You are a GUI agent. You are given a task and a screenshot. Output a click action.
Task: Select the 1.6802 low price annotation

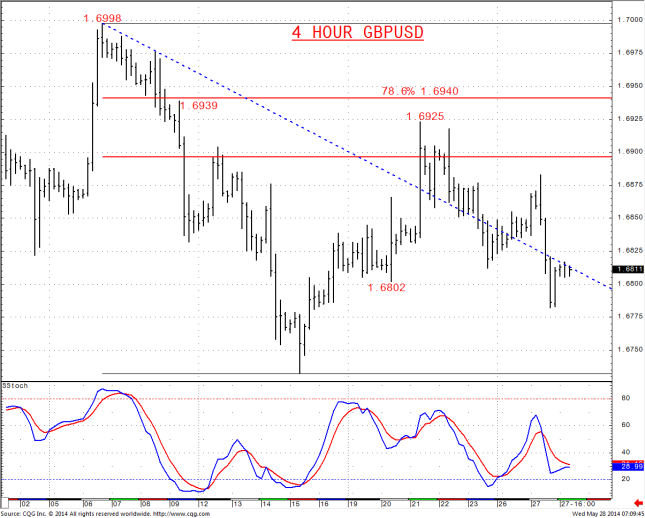coord(386,287)
